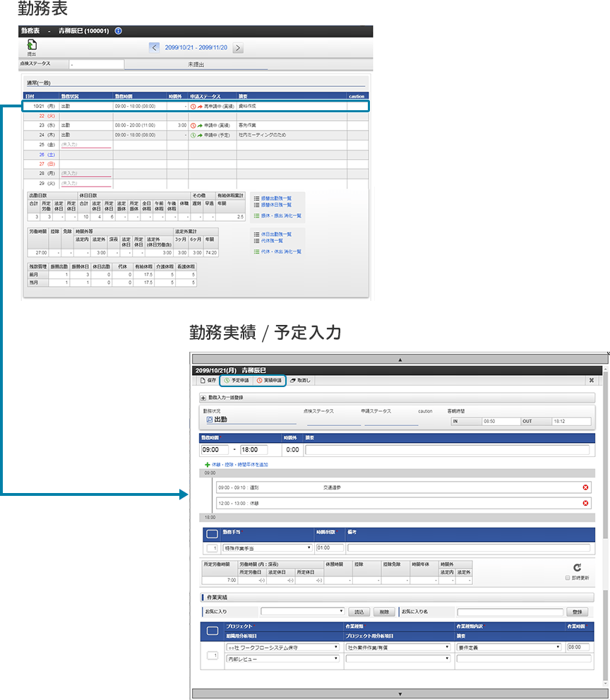Viewport: 610px width, 700px height.
Task: Open the ○○社 ワークフローシステム保守 project dropdown
Action: [283, 647]
